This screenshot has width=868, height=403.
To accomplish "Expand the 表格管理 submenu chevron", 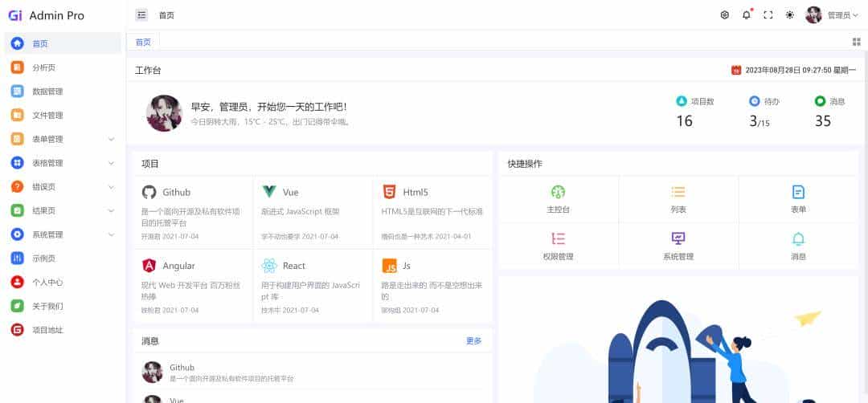I will [x=111, y=163].
